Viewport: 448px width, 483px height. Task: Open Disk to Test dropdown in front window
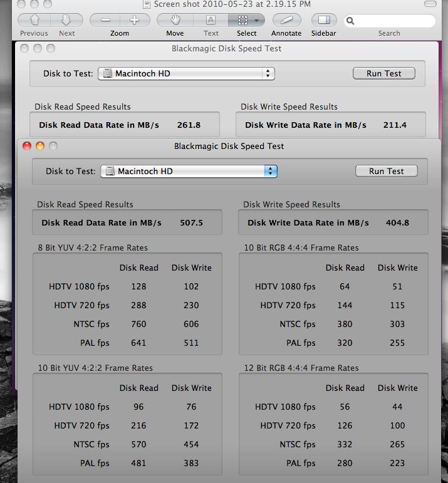pos(189,171)
